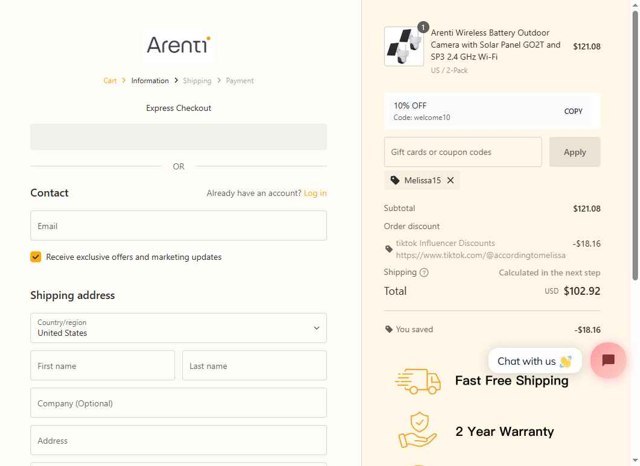
Task: Focus the Gift cards or coupon codes field
Action: click(463, 152)
